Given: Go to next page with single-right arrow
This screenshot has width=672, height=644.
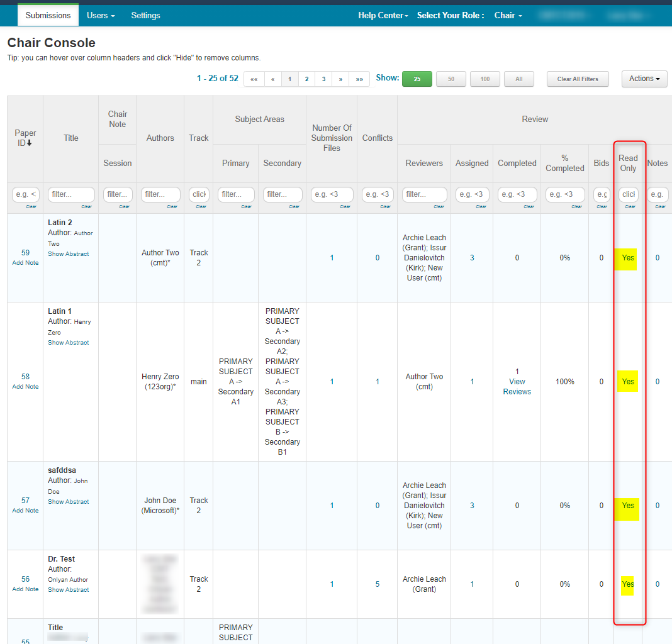Looking at the screenshot, I should click(x=340, y=79).
